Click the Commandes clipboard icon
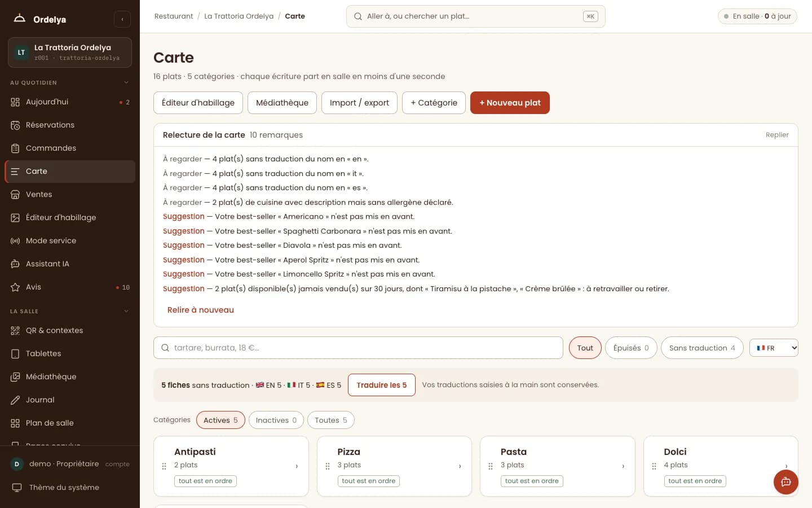Viewport: 812px width, 508px height. pos(15,148)
